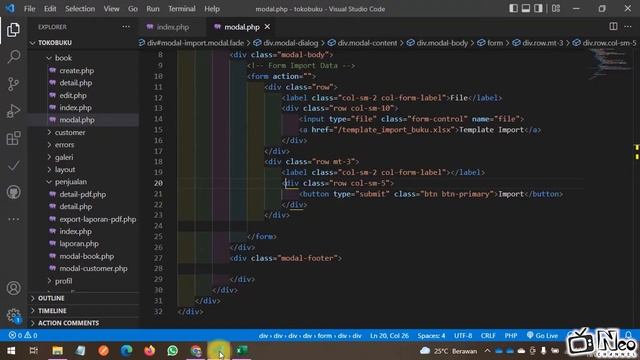Open the Terminal menu
The height and width of the screenshot is (360, 640).
tap(182, 9)
